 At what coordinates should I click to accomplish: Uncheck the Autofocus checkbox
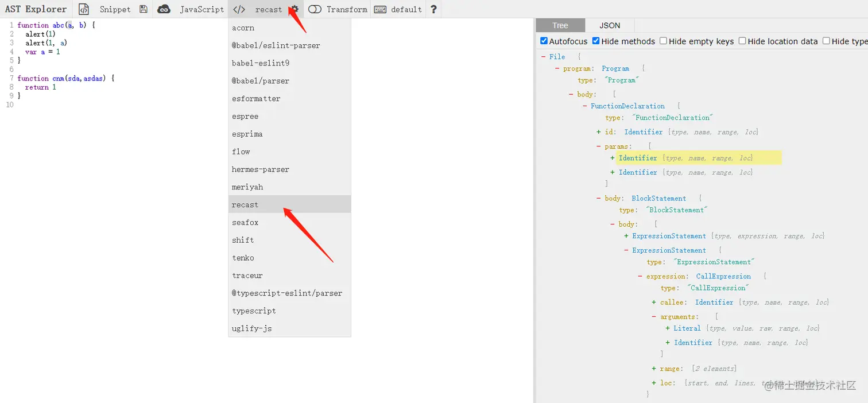(x=544, y=41)
